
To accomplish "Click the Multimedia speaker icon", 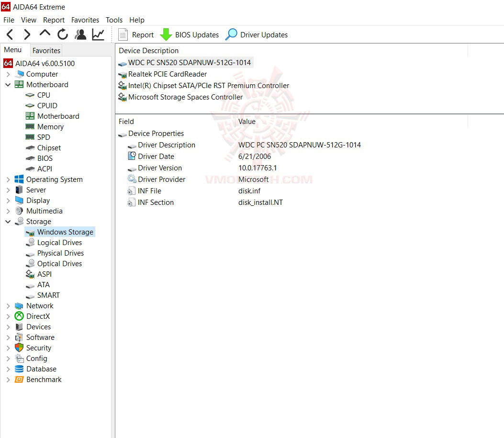I will coord(19,211).
